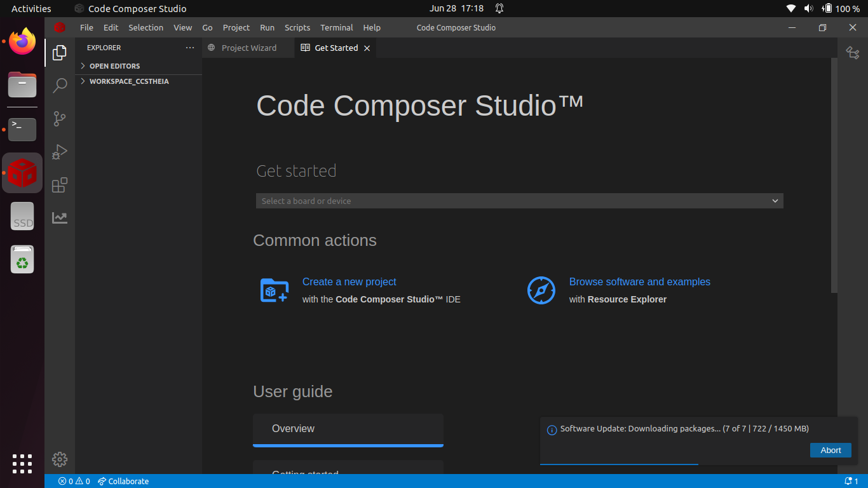Open Files from the Ubuntu dock
The image size is (868, 488).
(x=22, y=85)
